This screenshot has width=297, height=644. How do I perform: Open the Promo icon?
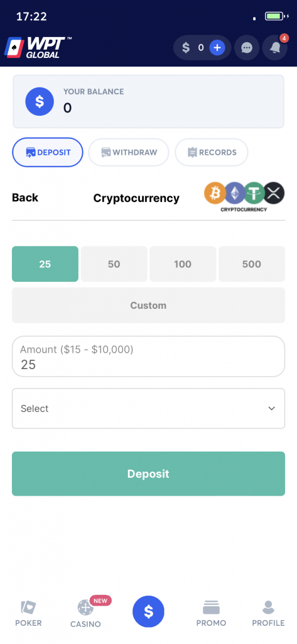click(x=211, y=608)
